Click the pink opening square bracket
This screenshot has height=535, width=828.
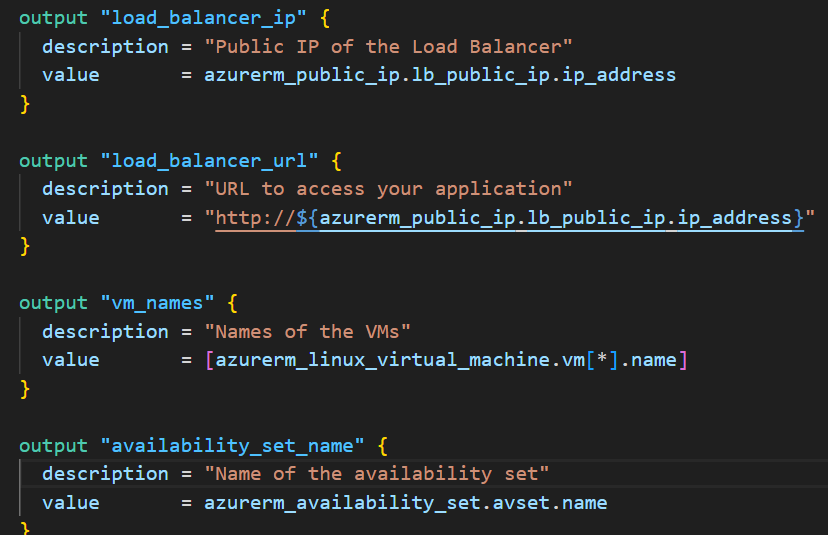pyautogui.click(x=210, y=360)
